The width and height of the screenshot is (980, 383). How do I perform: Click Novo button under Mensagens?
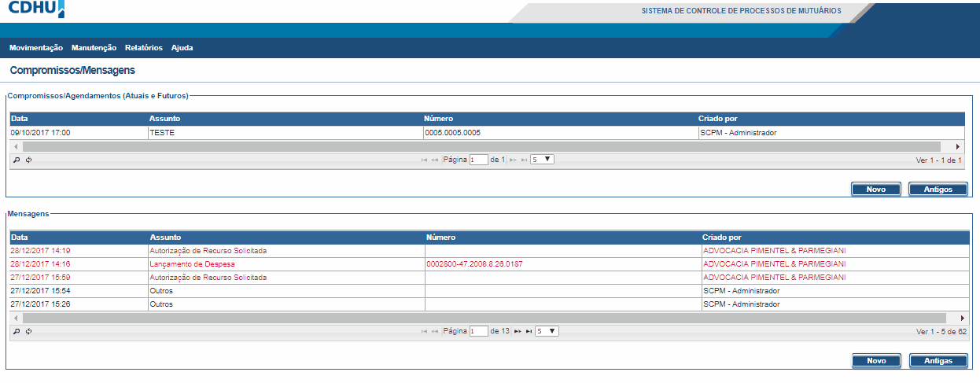point(876,360)
